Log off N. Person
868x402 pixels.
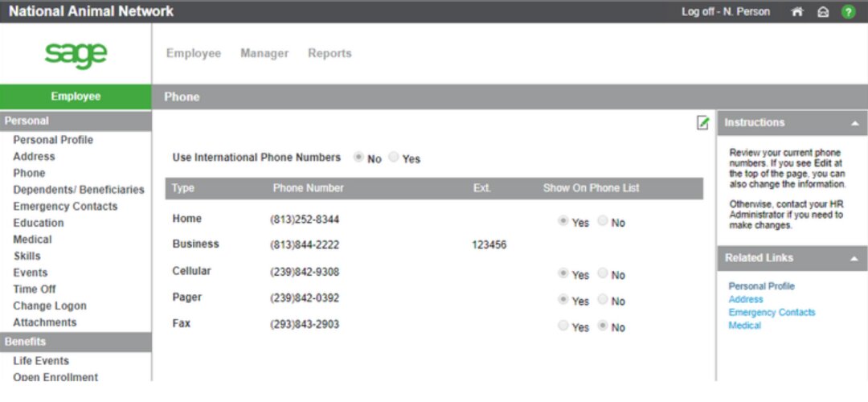725,12
